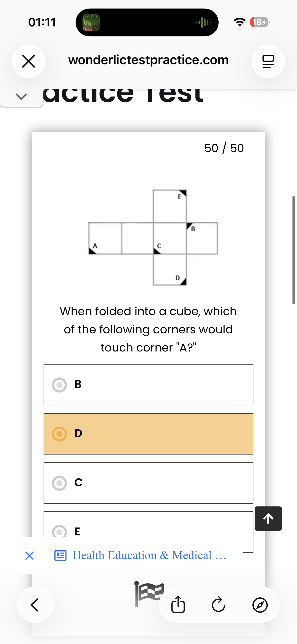Screen dimensions: 297x644
Task: Select radio button for answer C
Action: (x=59, y=483)
